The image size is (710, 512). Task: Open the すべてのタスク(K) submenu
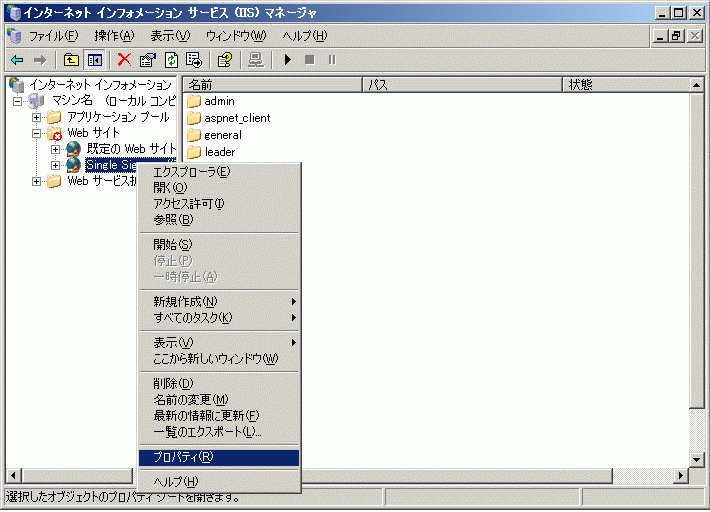coord(219,318)
